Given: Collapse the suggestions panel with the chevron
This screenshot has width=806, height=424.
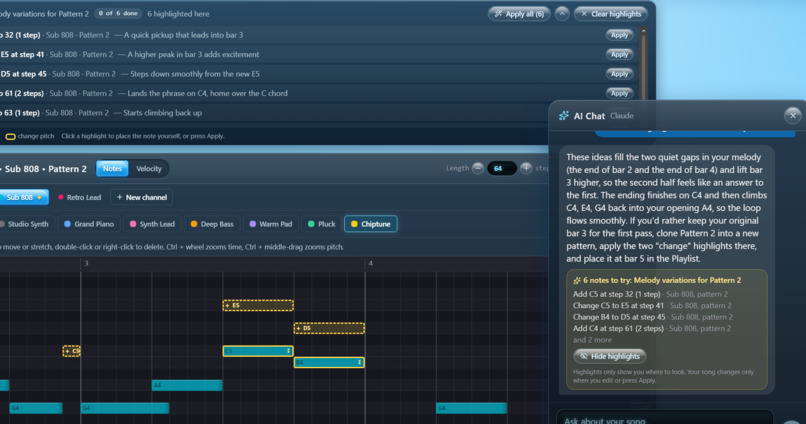Looking at the screenshot, I should [x=562, y=14].
